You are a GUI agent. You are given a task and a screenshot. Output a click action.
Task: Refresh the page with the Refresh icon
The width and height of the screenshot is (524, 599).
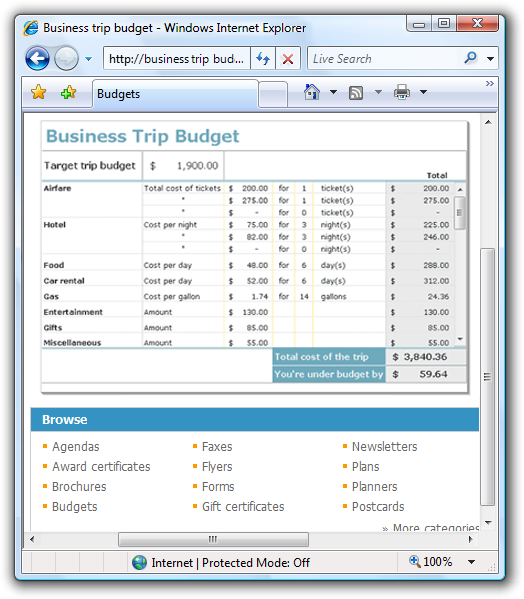tap(263, 58)
